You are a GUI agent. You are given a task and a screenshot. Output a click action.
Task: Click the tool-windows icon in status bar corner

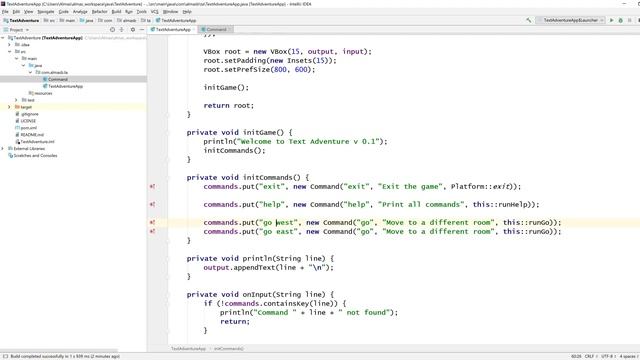5,356
